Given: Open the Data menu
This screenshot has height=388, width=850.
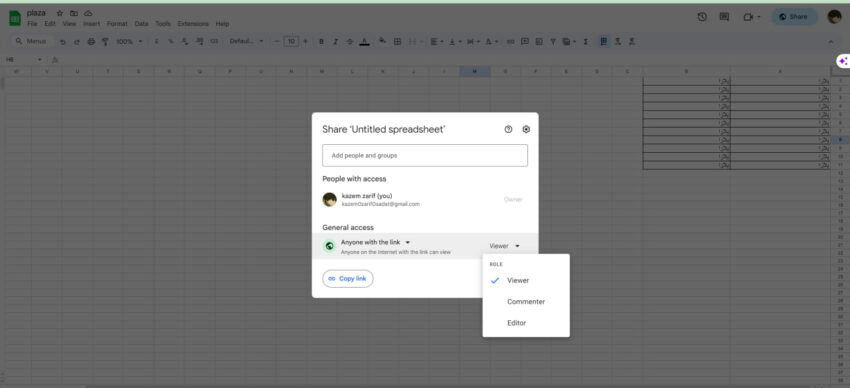Looking at the screenshot, I should [x=141, y=24].
